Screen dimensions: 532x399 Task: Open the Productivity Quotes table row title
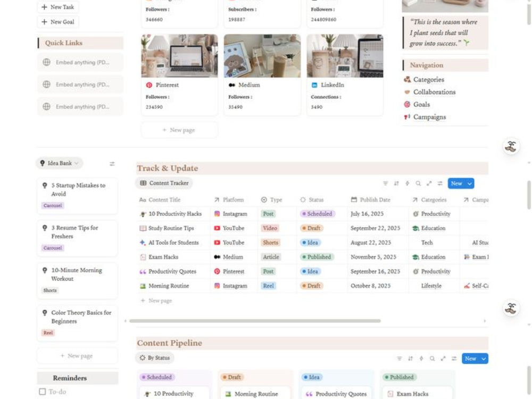(x=172, y=271)
